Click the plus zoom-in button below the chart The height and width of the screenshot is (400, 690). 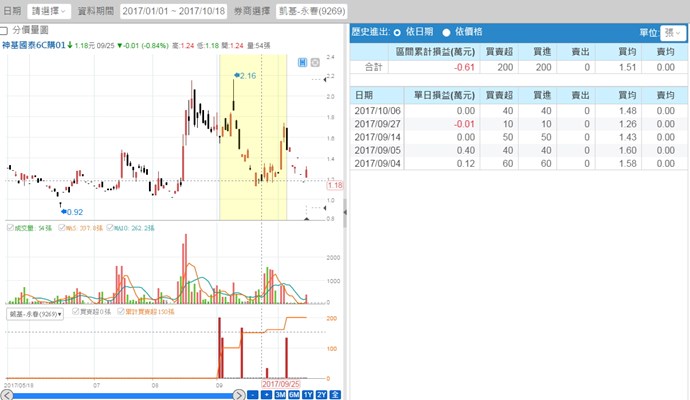click(266, 394)
